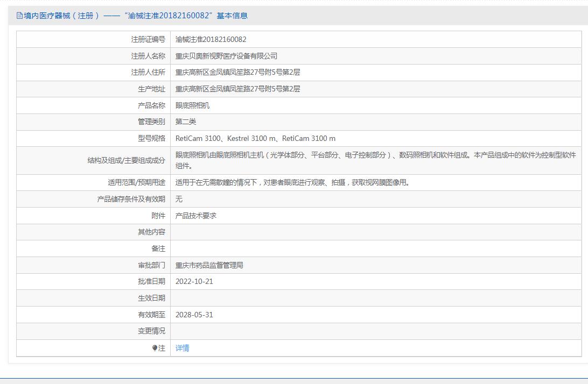Select expiry date 2028-05-31
The width and height of the screenshot is (588, 384).
pyautogui.click(x=194, y=315)
